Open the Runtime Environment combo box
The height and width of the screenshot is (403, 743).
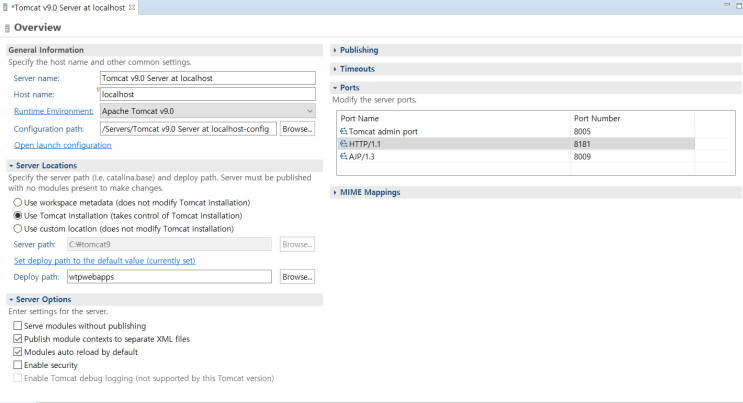pos(208,111)
